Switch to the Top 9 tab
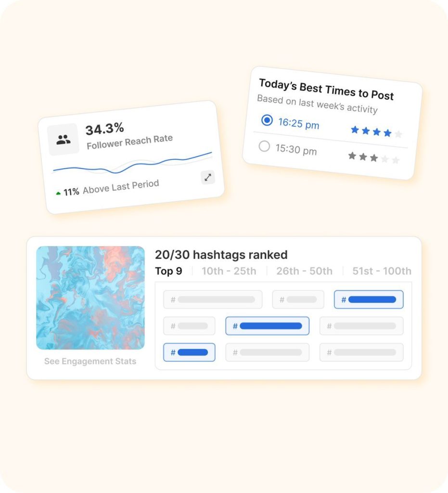The height and width of the screenshot is (493, 448). 169,271
